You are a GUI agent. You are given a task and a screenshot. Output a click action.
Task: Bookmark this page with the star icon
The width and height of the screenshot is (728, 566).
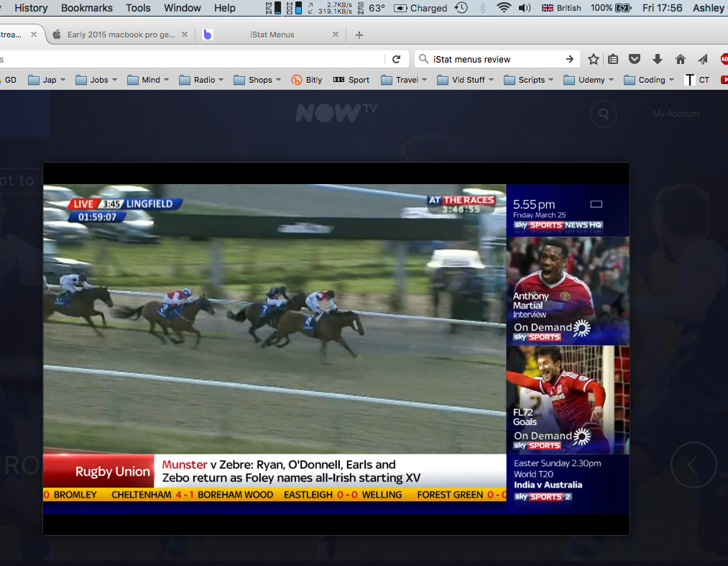tap(593, 59)
